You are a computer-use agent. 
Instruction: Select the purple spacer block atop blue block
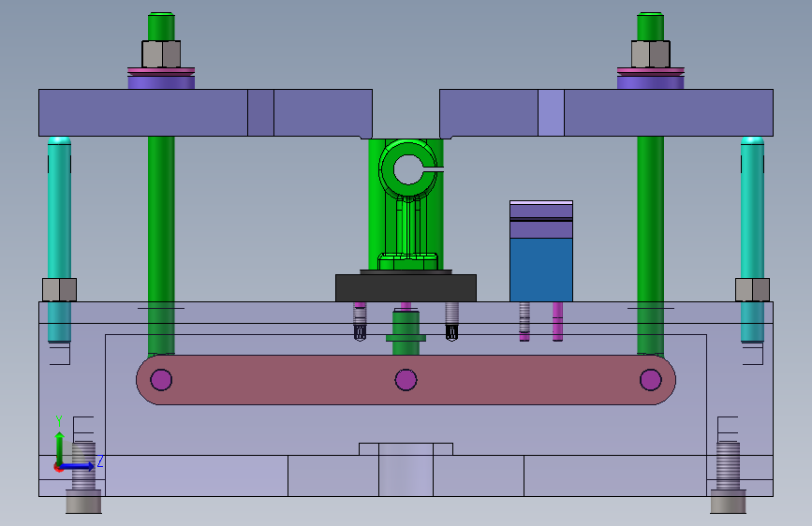pyautogui.click(x=541, y=220)
